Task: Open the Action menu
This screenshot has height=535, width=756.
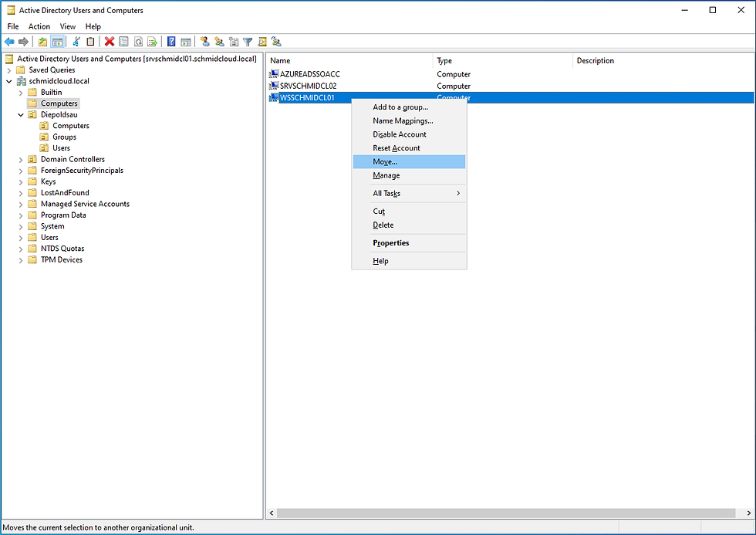Action: click(39, 26)
